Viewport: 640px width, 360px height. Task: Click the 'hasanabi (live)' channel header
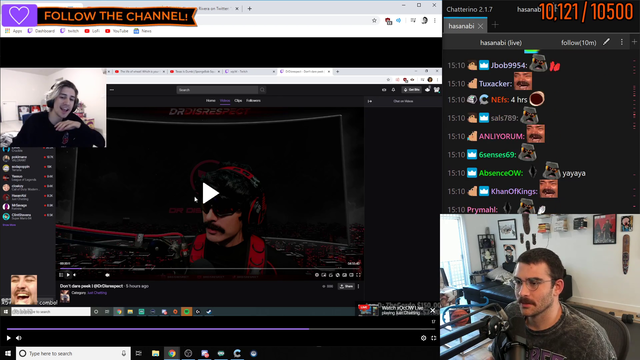[x=501, y=42]
